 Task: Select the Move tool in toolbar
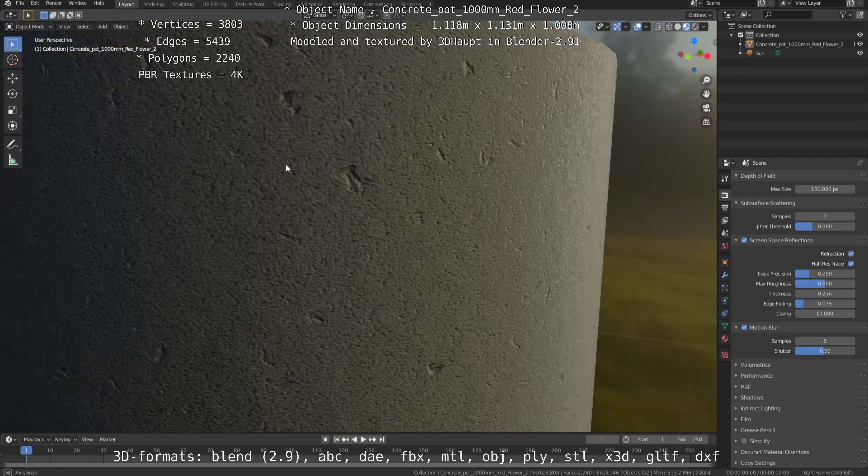point(13,78)
